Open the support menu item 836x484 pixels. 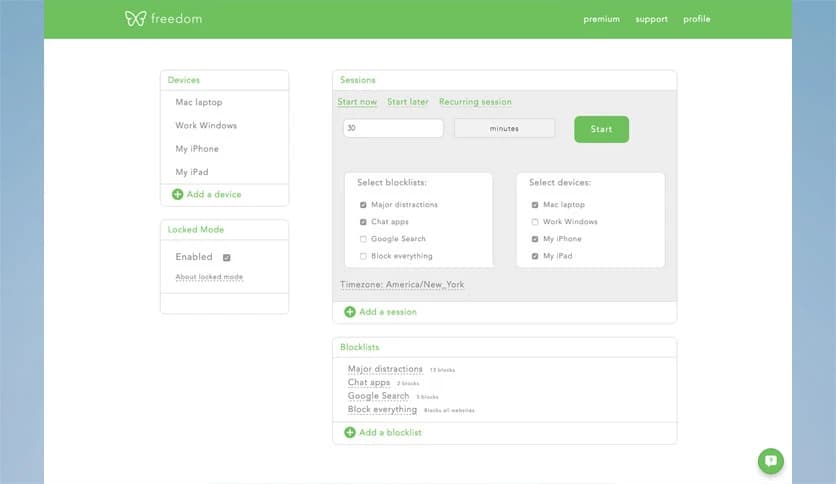tap(652, 19)
